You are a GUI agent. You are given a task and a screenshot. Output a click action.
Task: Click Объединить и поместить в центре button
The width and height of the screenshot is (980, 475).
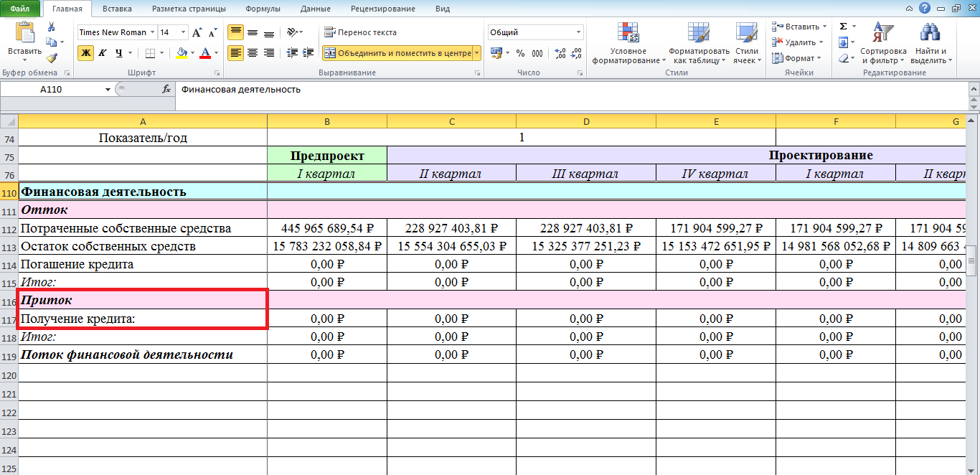[397, 53]
